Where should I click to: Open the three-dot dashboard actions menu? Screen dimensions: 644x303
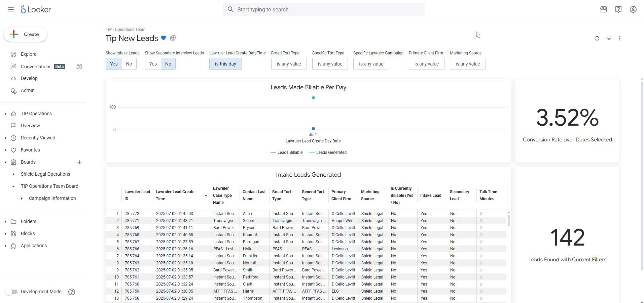click(619, 38)
